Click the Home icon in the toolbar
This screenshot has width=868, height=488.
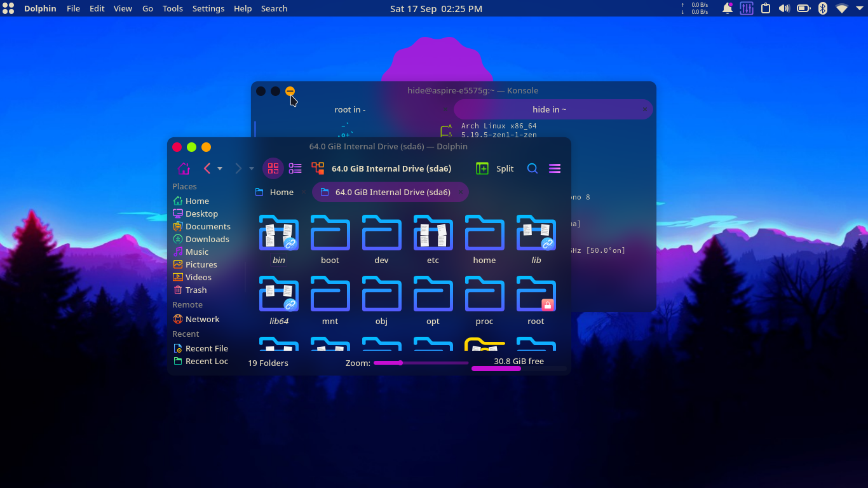point(184,168)
